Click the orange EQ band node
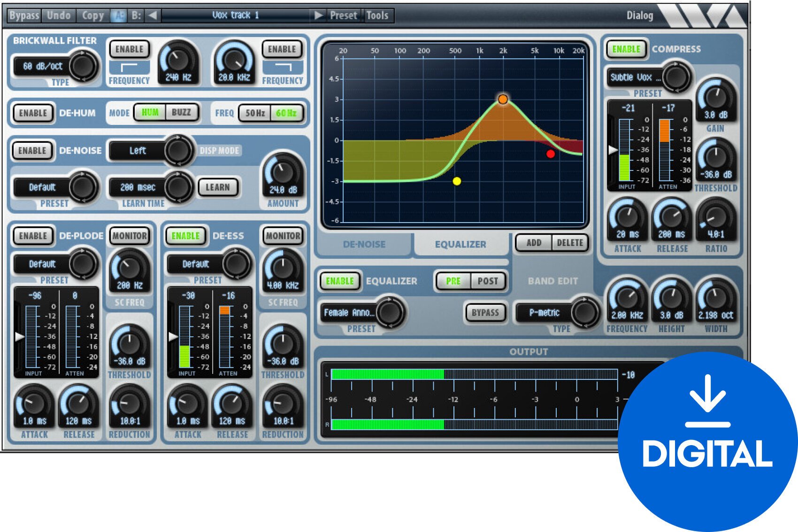Viewport: 798px width, 532px height. [x=504, y=100]
